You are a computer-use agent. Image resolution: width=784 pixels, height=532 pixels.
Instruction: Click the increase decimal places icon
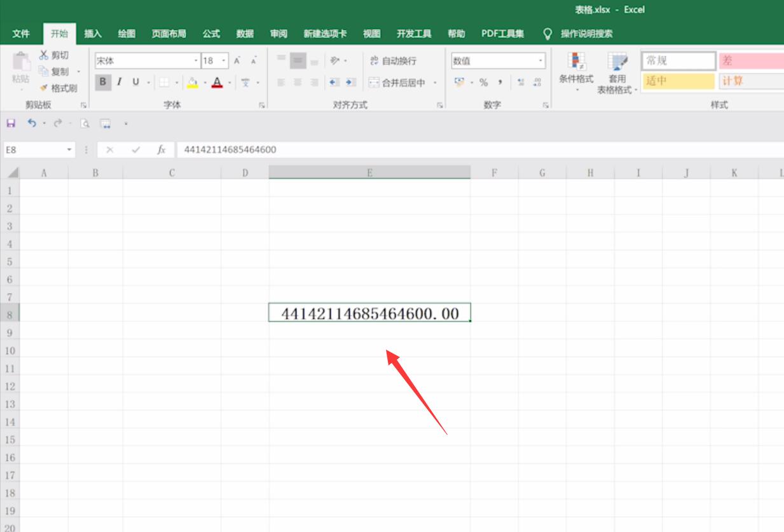coord(521,82)
